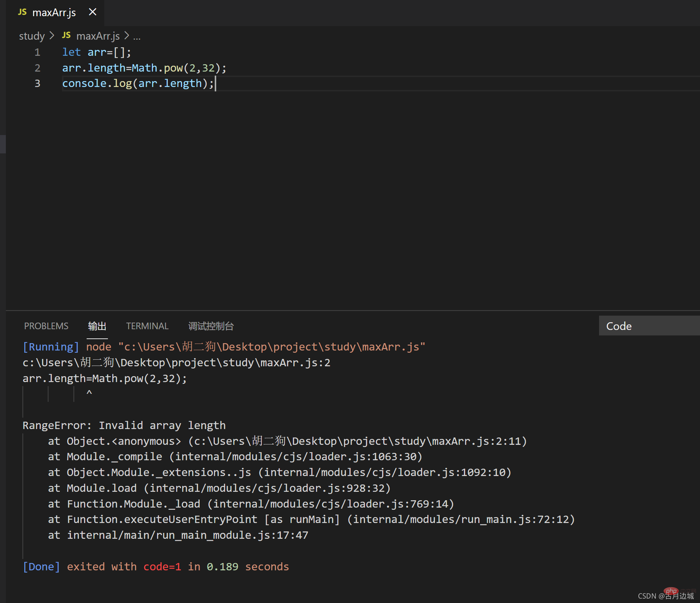Click 'Function.executeUserEntryPoint' stack line
The height and width of the screenshot is (603, 700).
tap(311, 519)
